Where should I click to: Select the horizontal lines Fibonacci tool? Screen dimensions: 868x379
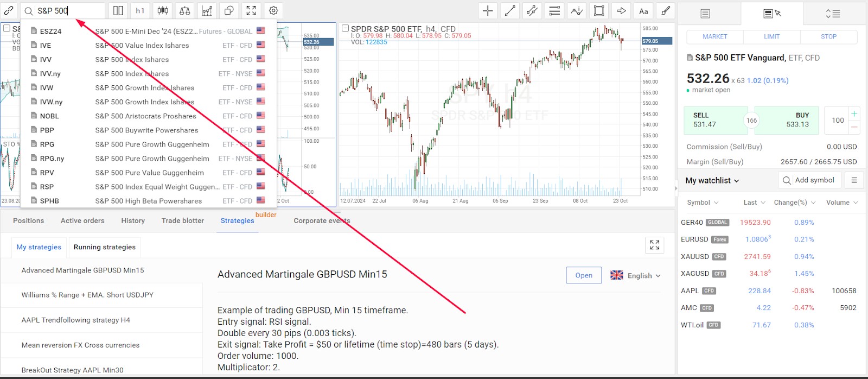coord(554,10)
